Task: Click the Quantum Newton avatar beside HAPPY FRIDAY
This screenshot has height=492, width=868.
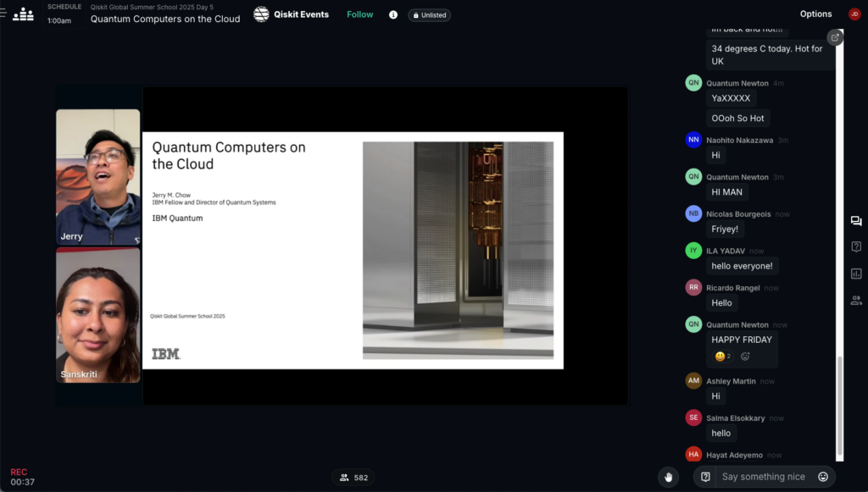Action: [x=693, y=324]
